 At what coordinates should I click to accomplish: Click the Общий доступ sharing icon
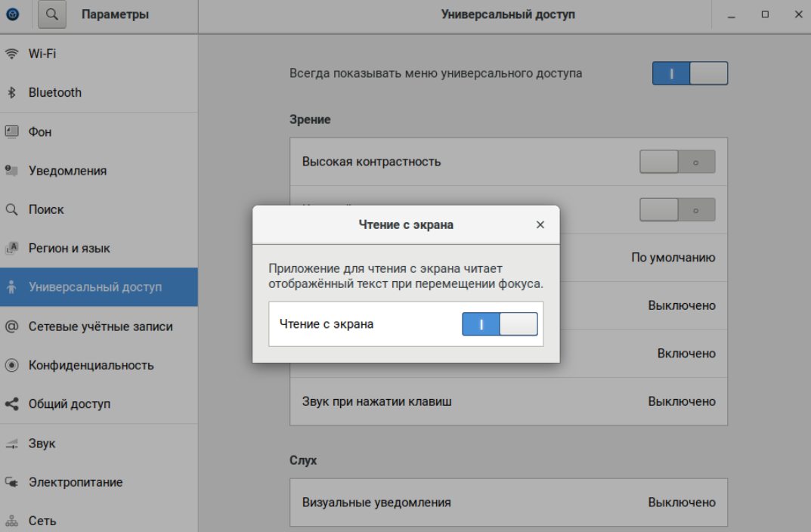(11, 404)
